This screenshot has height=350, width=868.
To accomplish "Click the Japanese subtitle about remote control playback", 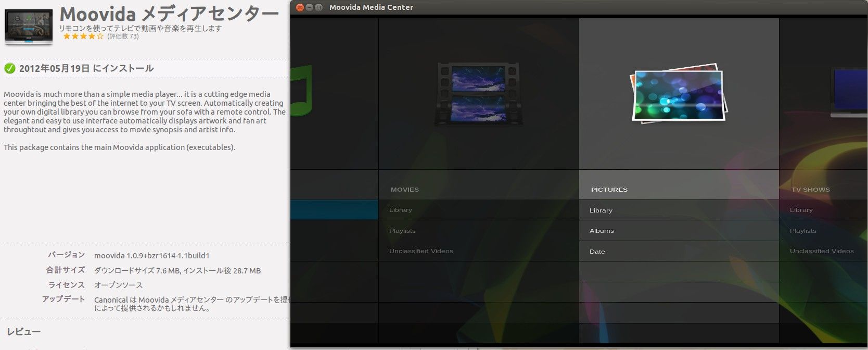I will [141, 28].
